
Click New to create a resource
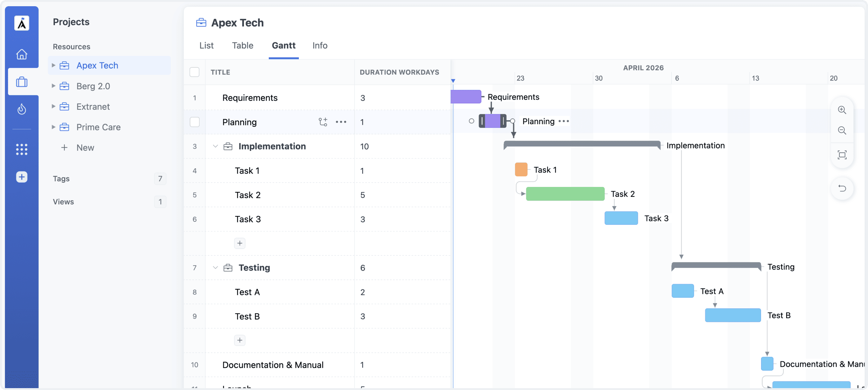coord(85,147)
